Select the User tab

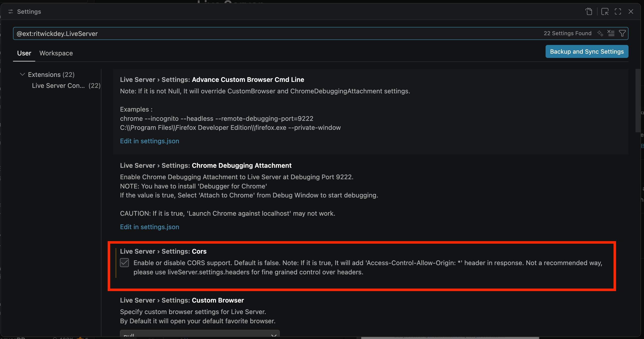click(24, 53)
